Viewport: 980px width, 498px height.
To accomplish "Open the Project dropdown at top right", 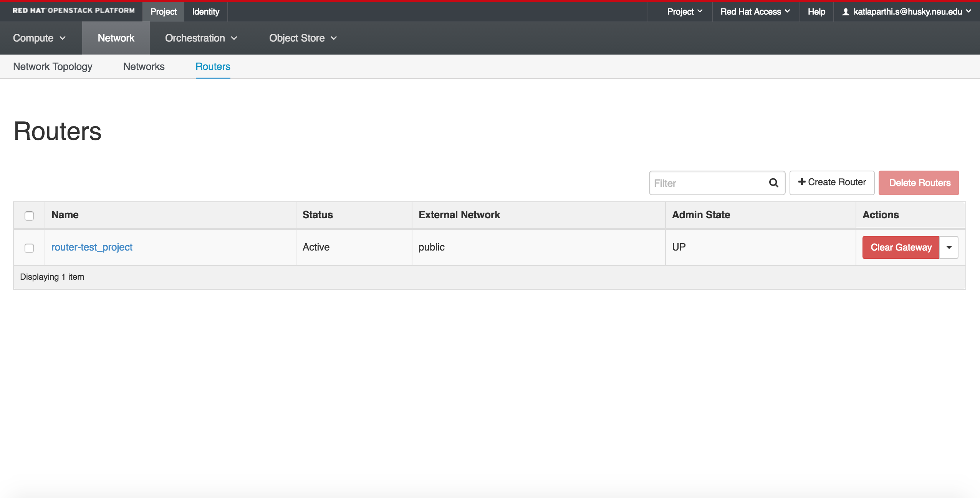I will [x=685, y=12].
